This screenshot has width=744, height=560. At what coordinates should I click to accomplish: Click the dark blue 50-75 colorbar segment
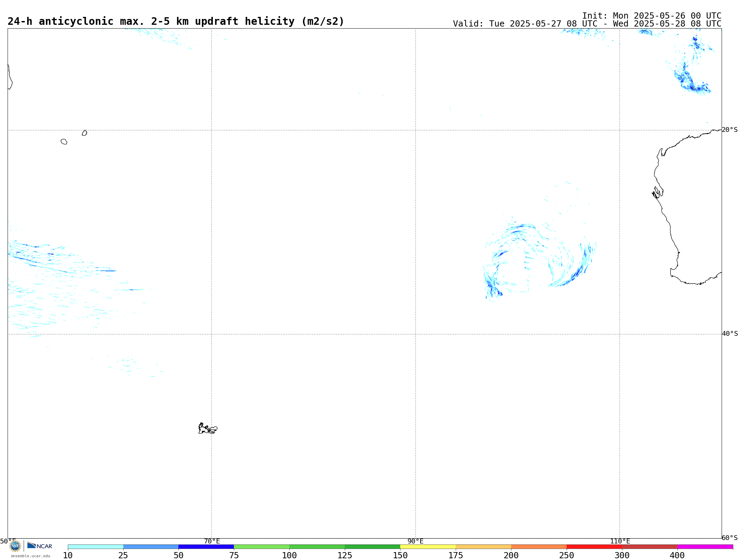tap(206, 547)
